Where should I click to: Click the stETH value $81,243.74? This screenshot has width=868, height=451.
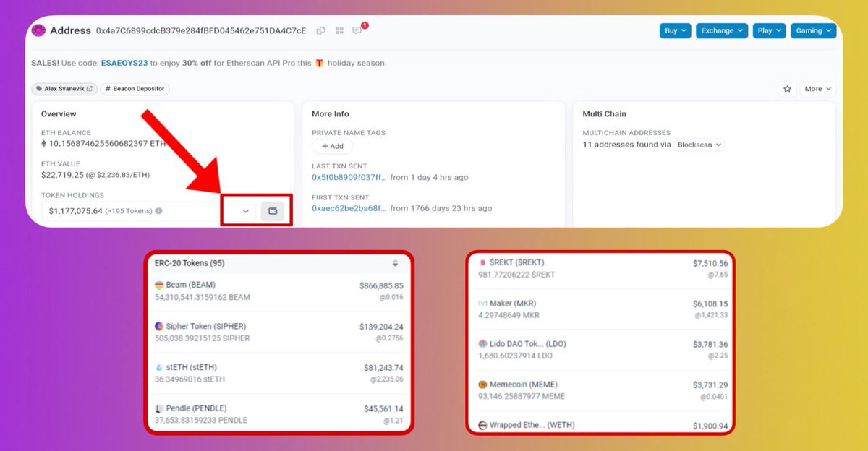(383, 368)
